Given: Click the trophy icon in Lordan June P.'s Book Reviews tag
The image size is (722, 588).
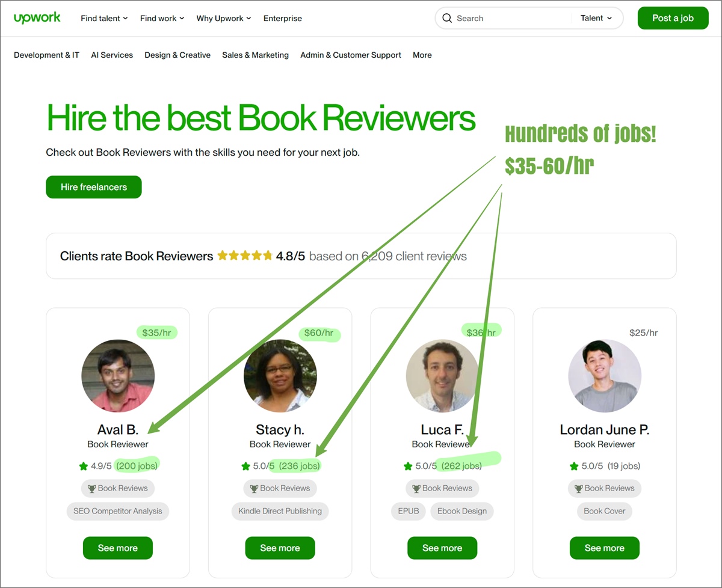Looking at the screenshot, I should (579, 488).
